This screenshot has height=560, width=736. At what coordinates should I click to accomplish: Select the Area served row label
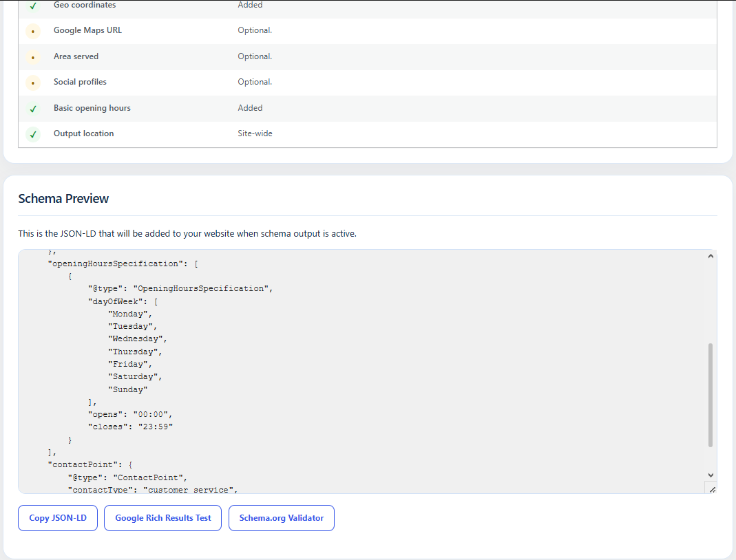pyautogui.click(x=76, y=56)
